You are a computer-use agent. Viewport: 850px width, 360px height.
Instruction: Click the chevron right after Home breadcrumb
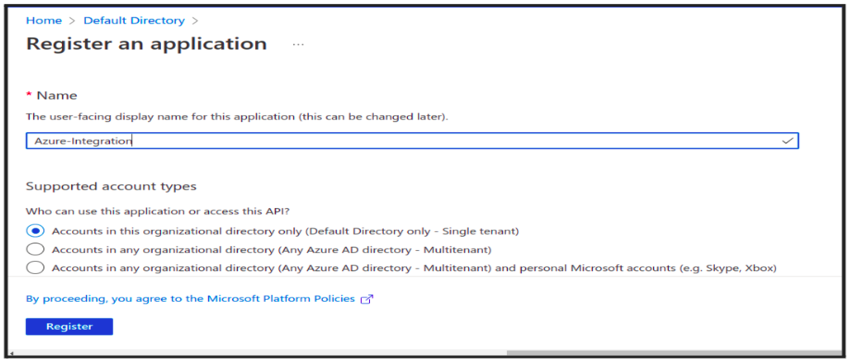(72, 21)
